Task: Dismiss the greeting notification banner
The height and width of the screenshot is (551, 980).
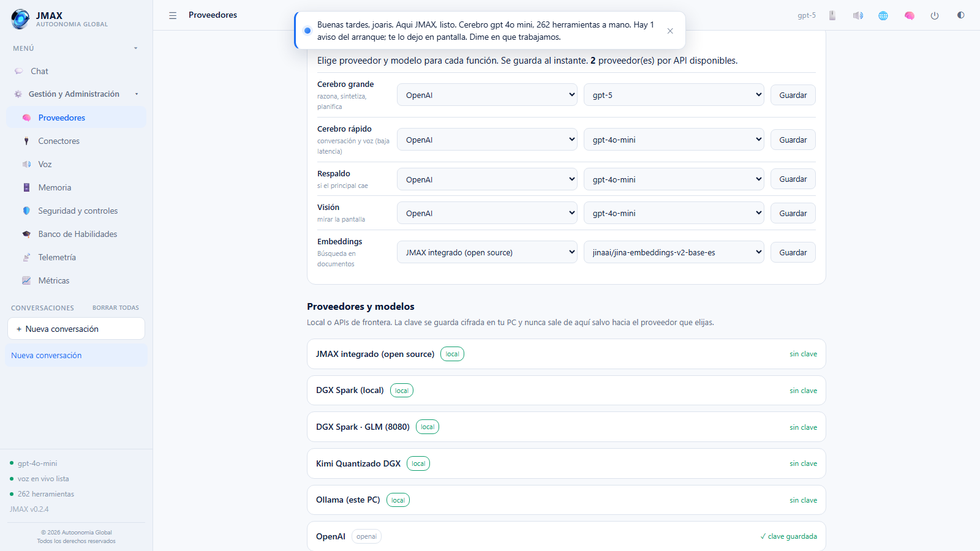Action: tap(670, 31)
